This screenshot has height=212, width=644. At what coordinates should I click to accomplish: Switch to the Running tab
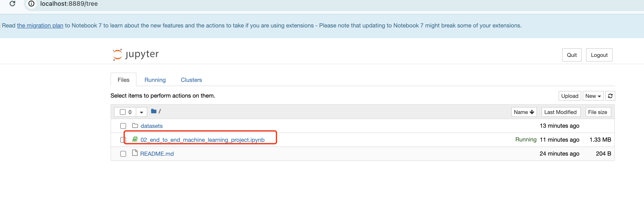pos(155,80)
